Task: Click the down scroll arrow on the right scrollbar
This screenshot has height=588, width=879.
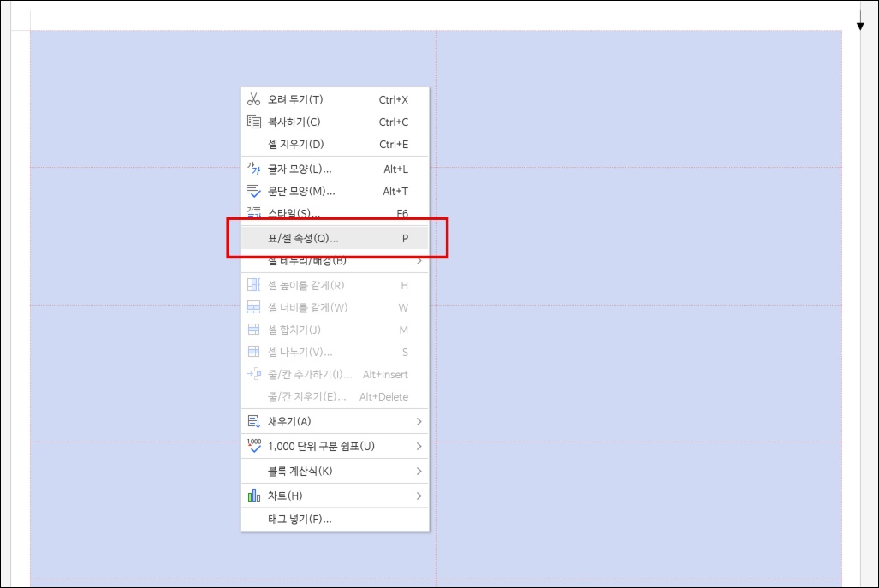Action: pos(860,24)
